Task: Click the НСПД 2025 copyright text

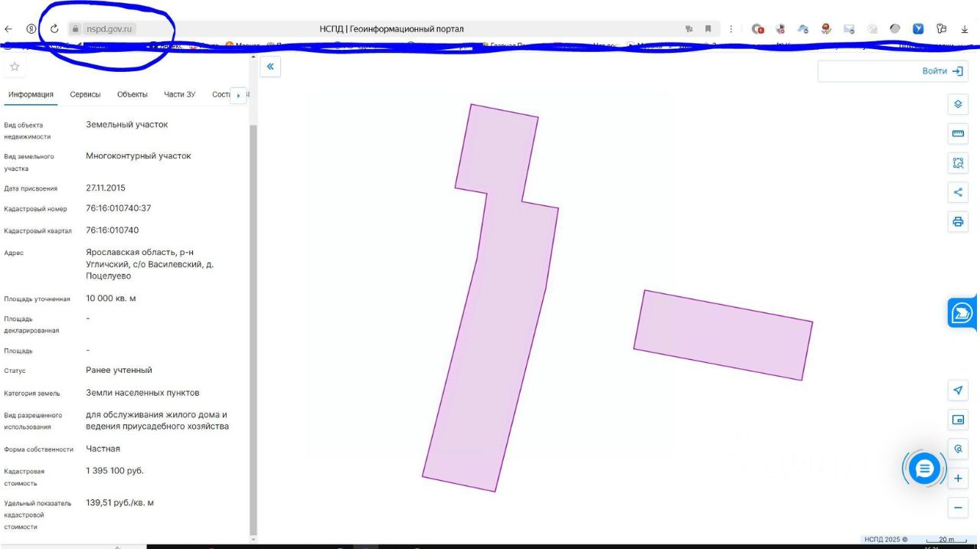Action: pyautogui.click(x=886, y=540)
